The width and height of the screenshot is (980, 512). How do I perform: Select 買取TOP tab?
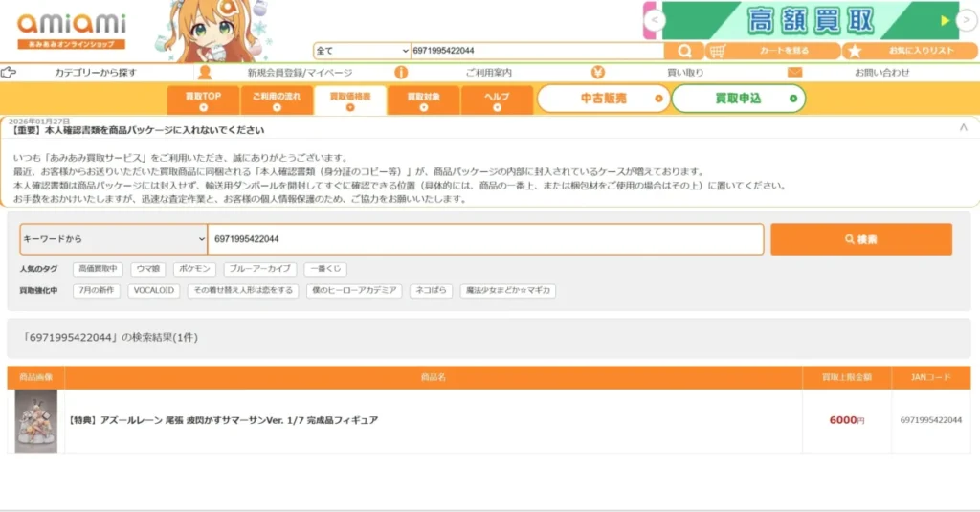click(203, 100)
